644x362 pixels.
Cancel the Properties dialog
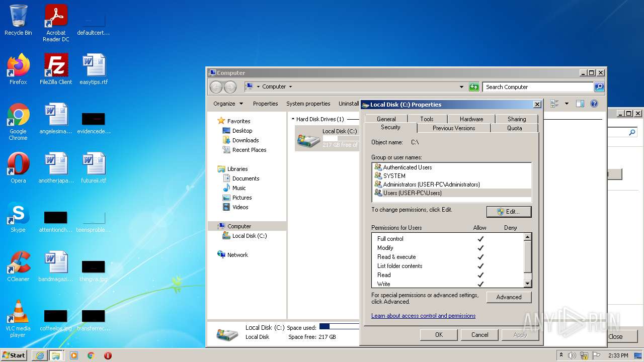pyautogui.click(x=479, y=335)
